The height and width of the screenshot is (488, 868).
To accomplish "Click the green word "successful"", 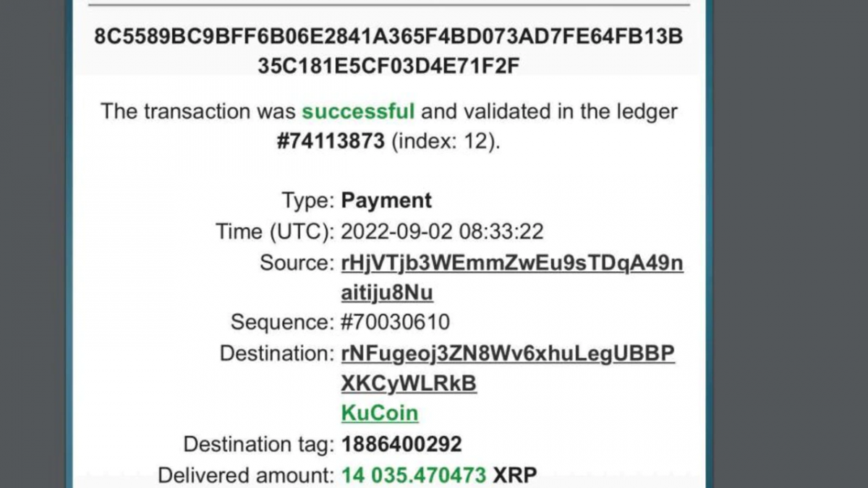I will coord(358,111).
